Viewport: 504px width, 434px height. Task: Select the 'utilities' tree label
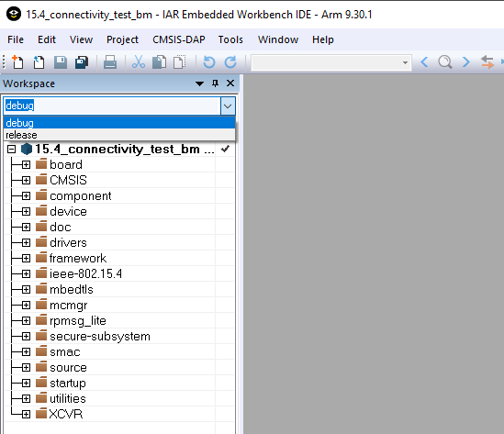(x=68, y=398)
